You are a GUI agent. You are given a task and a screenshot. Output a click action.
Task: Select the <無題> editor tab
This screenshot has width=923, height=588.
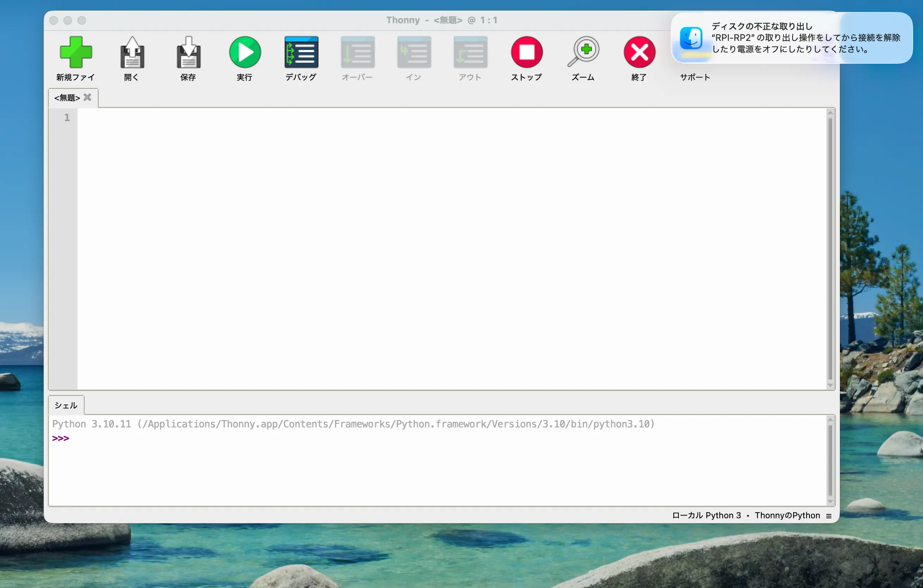point(67,98)
